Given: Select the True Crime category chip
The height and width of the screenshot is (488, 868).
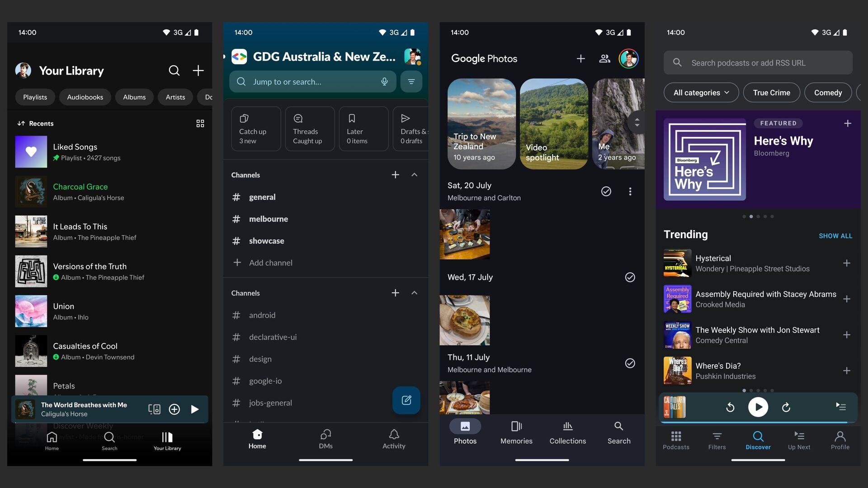Looking at the screenshot, I should [x=771, y=93].
